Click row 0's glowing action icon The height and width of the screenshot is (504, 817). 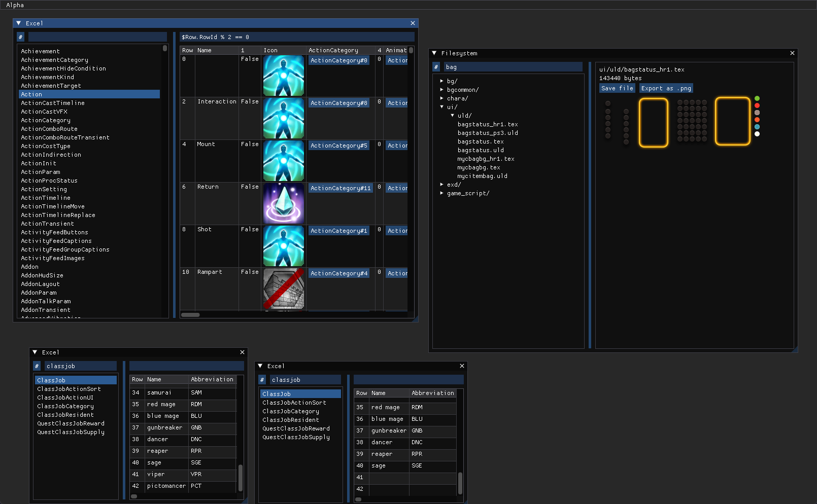(x=283, y=76)
